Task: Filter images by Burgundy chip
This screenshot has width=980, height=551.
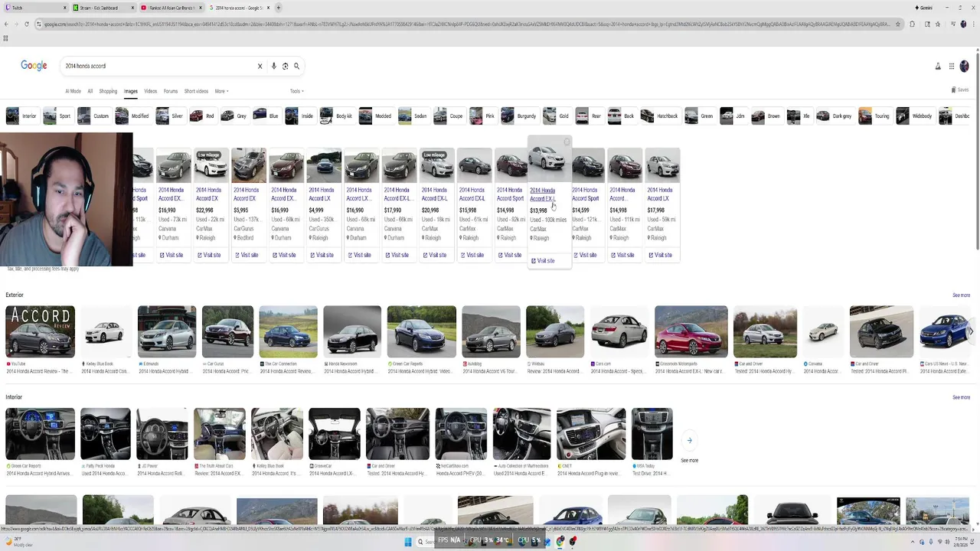Action: [518, 116]
